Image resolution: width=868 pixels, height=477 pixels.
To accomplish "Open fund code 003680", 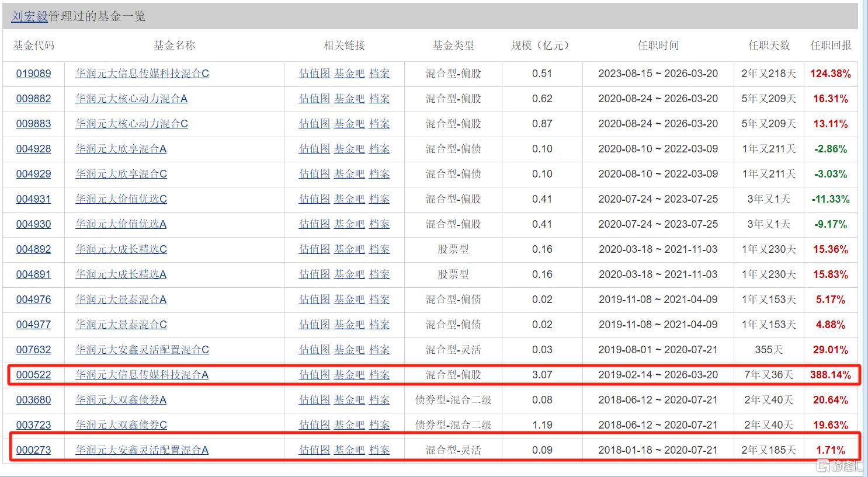I will (33, 400).
